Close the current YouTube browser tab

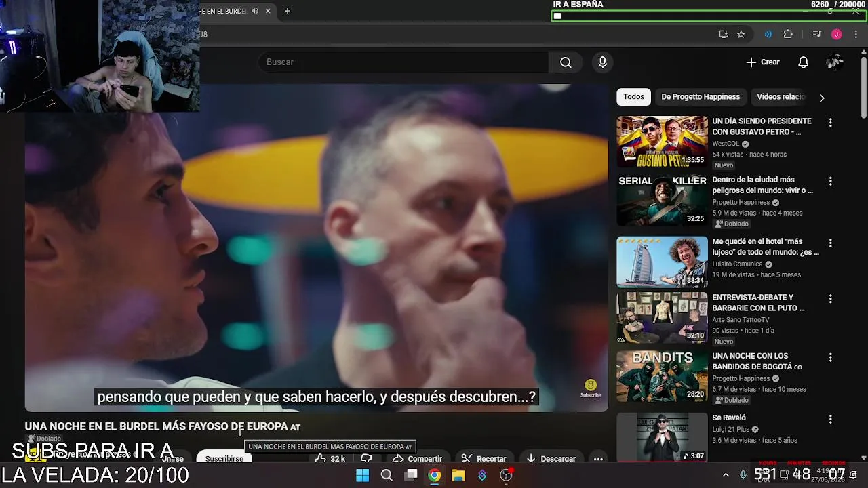coord(268,11)
